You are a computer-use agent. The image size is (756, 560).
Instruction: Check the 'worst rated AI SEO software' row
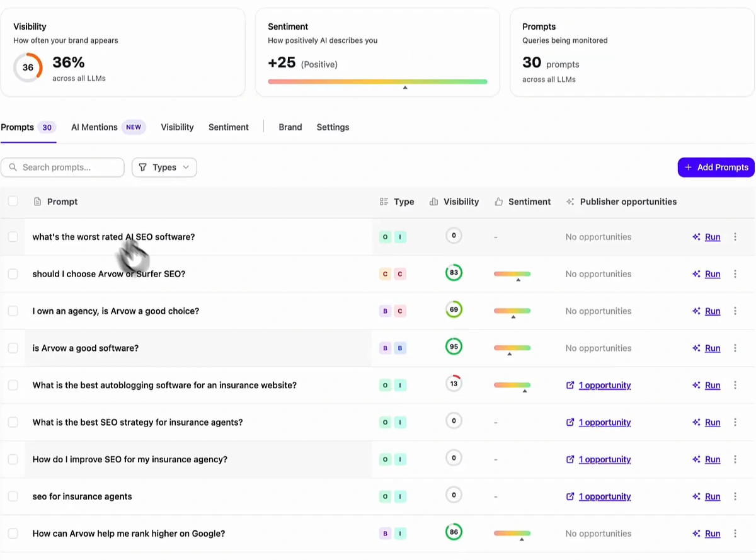coord(13,237)
